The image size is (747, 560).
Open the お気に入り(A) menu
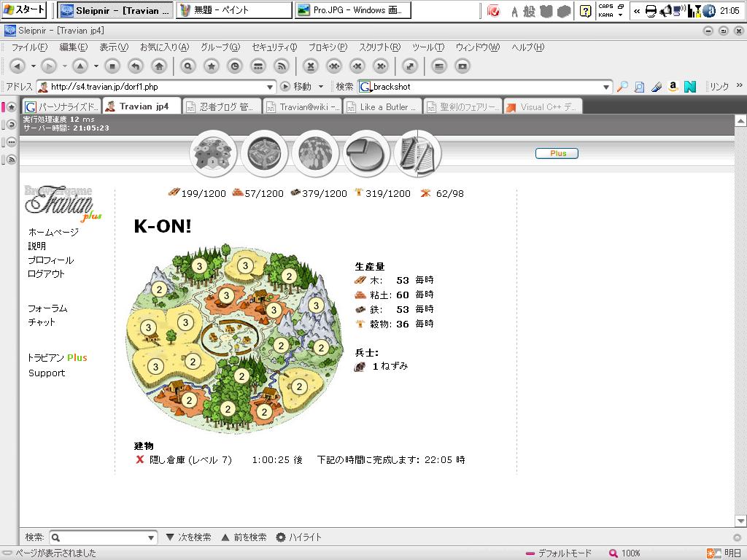(164, 47)
